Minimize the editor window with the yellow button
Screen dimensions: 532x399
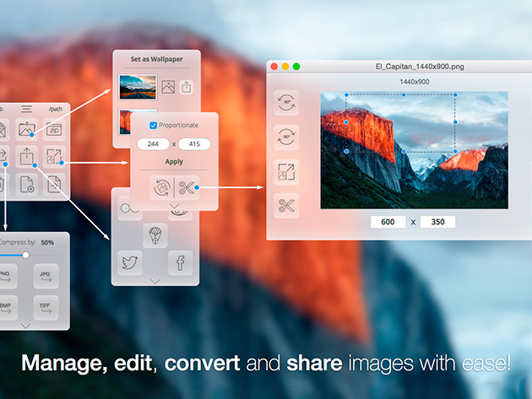pos(285,67)
